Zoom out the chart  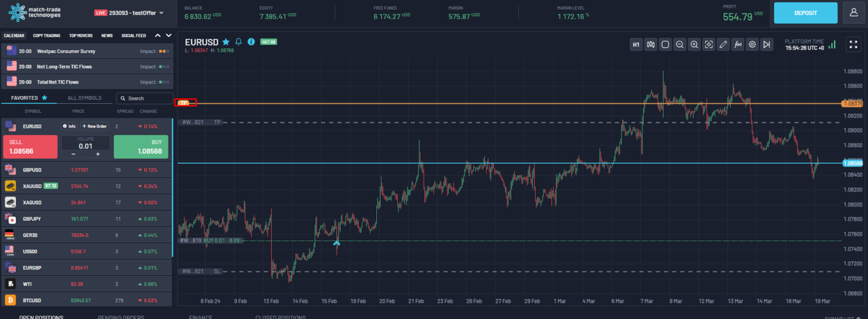coord(680,45)
